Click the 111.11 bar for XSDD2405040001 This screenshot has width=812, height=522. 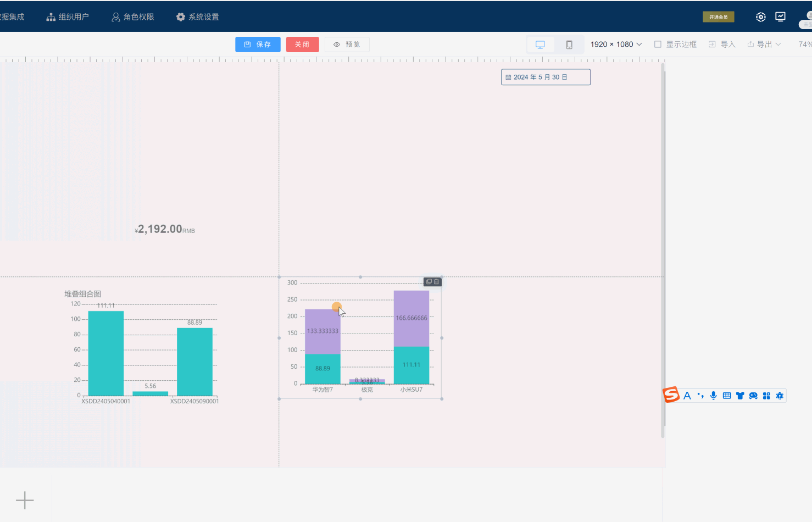coord(106,353)
